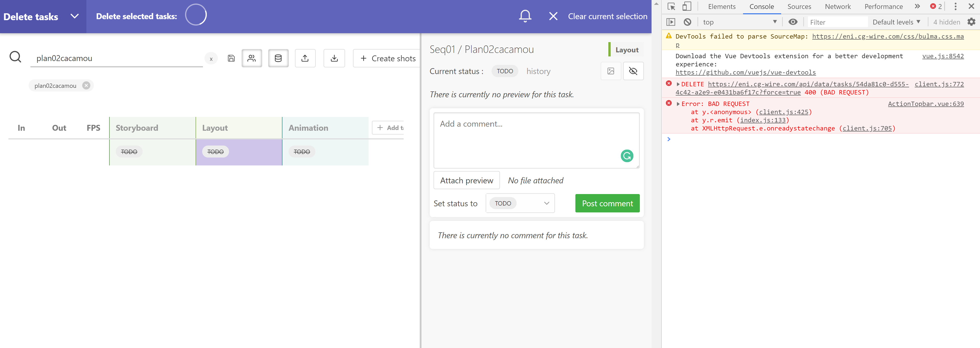This screenshot has width=980, height=348.
Task: Click the search magnifier icon
Action: click(x=15, y=57)
